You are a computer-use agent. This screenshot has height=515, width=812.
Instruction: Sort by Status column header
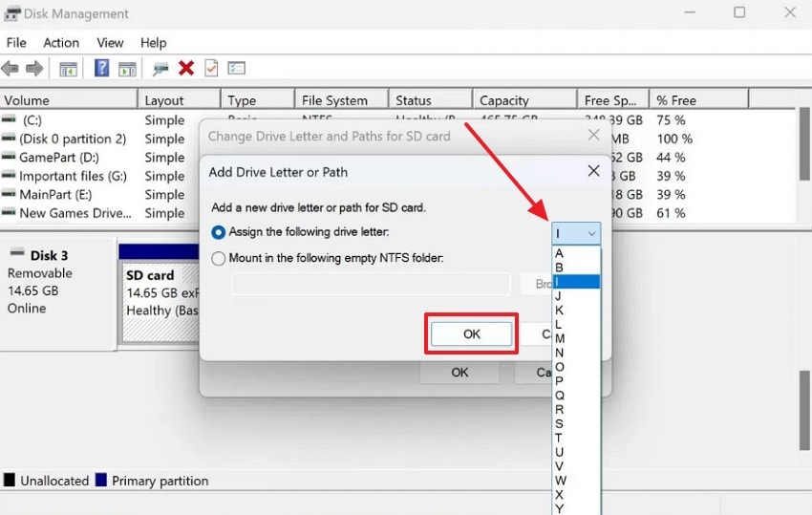(430, 100)
